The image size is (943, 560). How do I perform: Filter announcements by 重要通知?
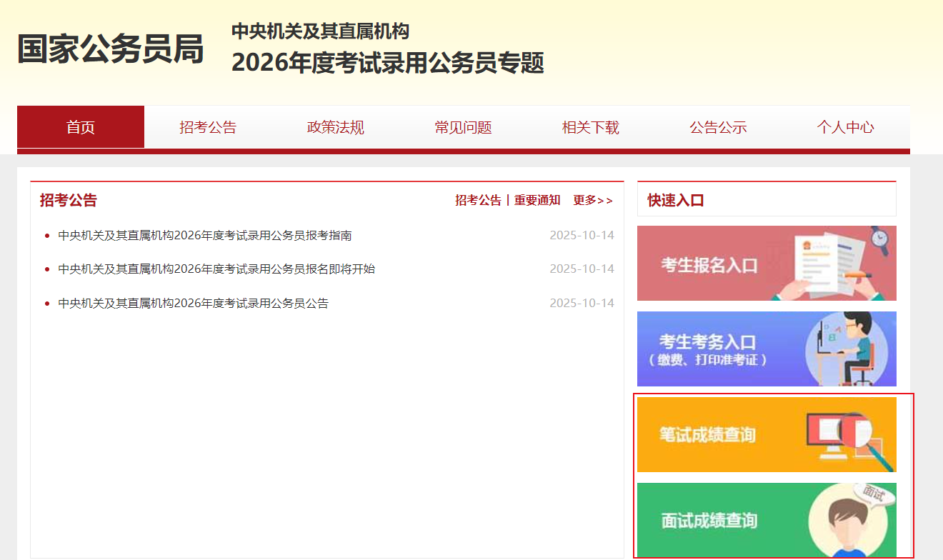coord(536,201)
